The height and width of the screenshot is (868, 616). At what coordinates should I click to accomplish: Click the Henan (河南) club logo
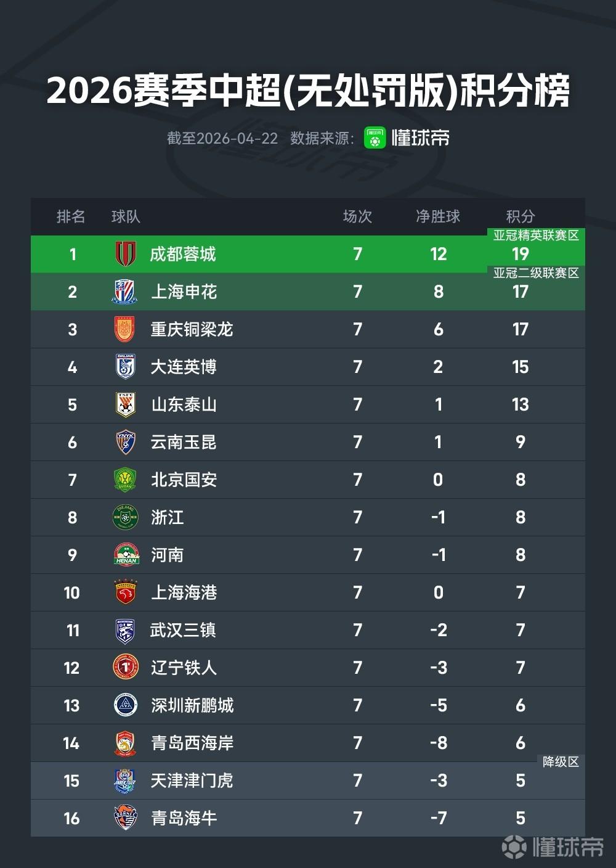(126, 555)
